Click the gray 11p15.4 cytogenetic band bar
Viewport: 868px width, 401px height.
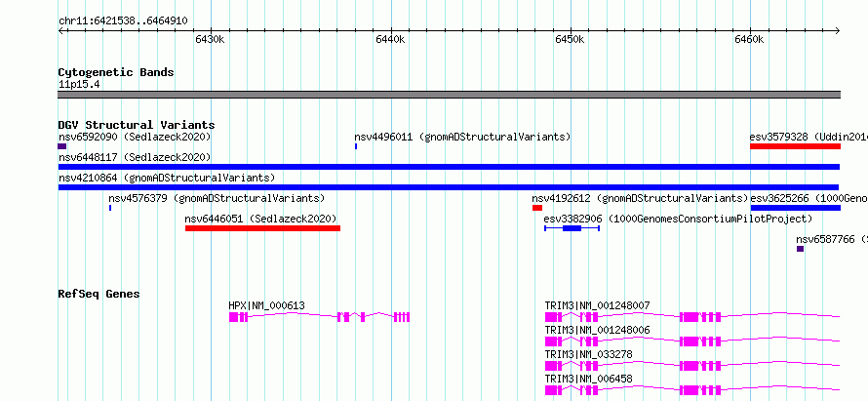point(449,95)
